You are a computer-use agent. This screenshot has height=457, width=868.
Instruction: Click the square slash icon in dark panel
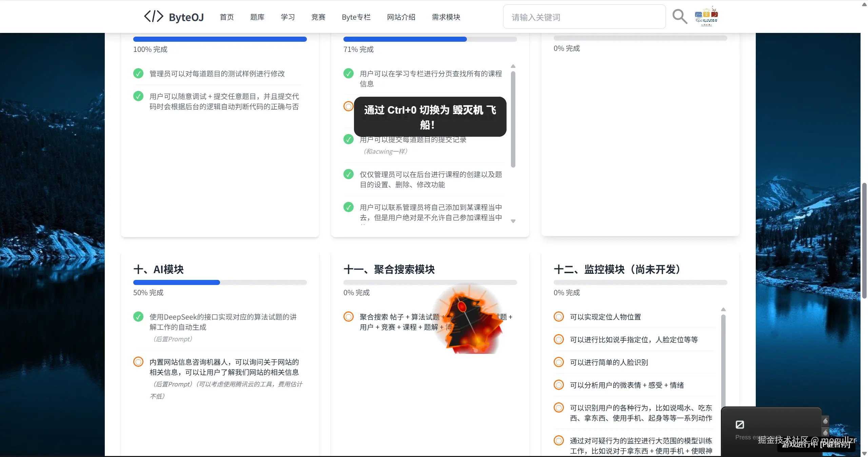point(739,424)
